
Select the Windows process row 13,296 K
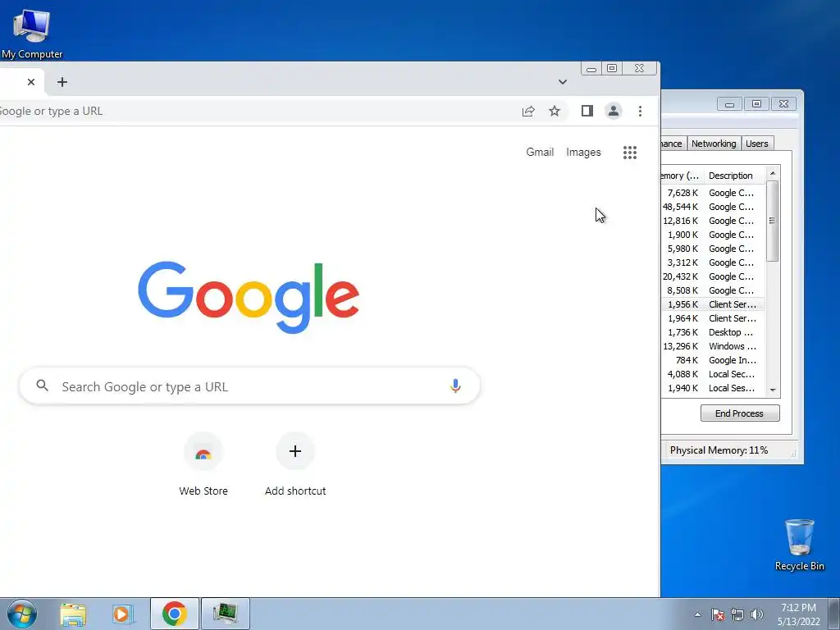point(713,346)
